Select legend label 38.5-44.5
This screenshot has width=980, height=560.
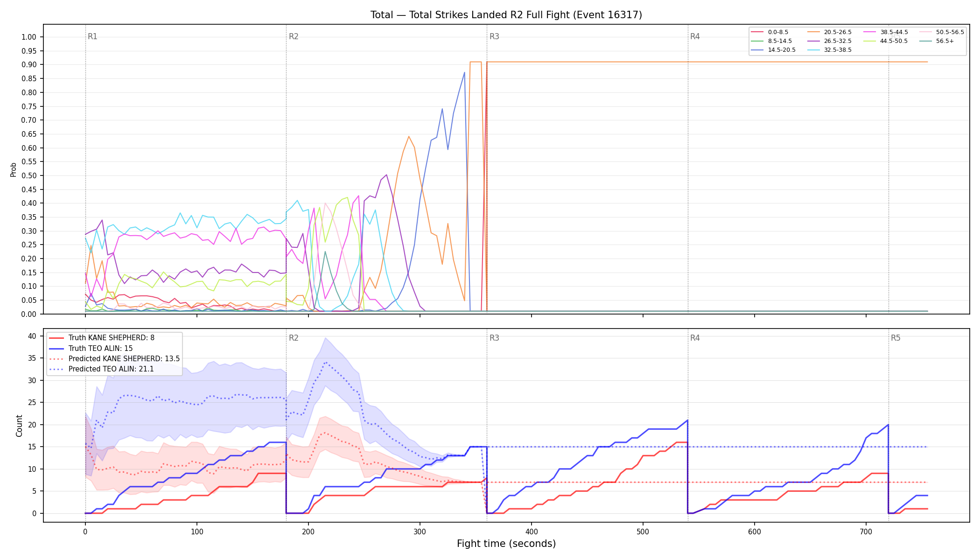tap(894, 32)
